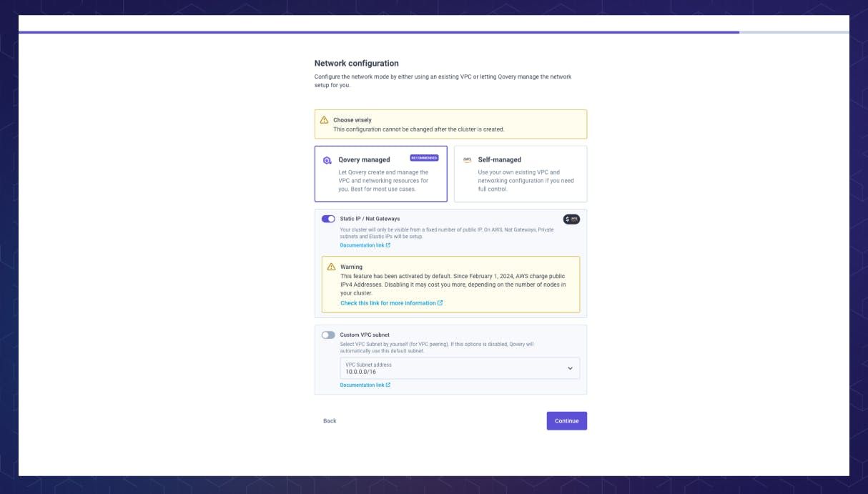
Task: Click the Back button
Action: (330, 420)
